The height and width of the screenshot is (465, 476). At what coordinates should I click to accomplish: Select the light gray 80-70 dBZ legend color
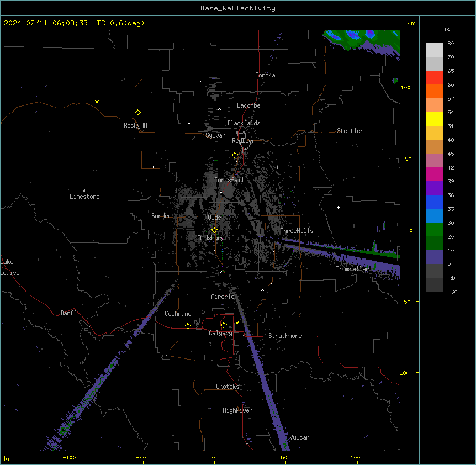(434, 50)
